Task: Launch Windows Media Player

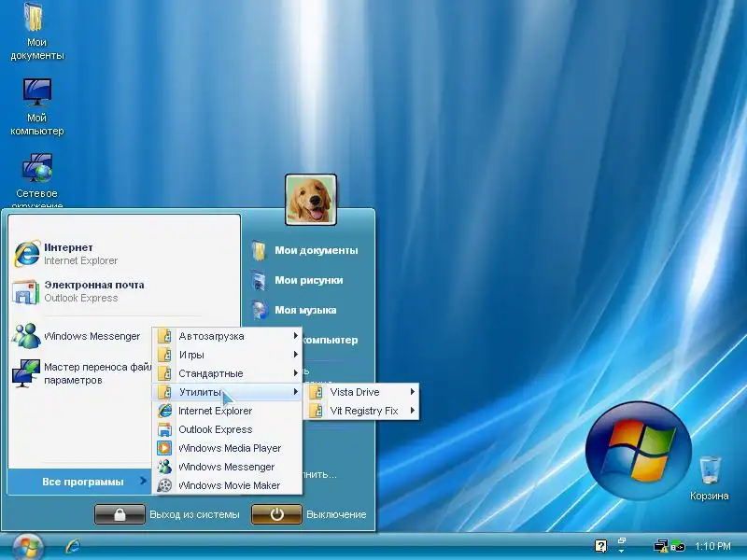Action: pyautogui.click(x=227, y=448)
